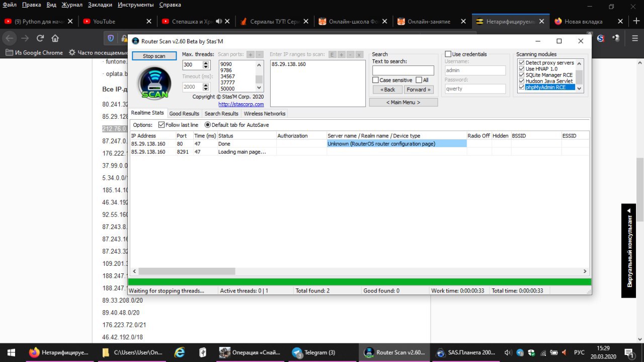Open the Закладки menu in Firefox
Image resolution: width=644 pixels, height=362 pixels.
(x=100, y=5)
